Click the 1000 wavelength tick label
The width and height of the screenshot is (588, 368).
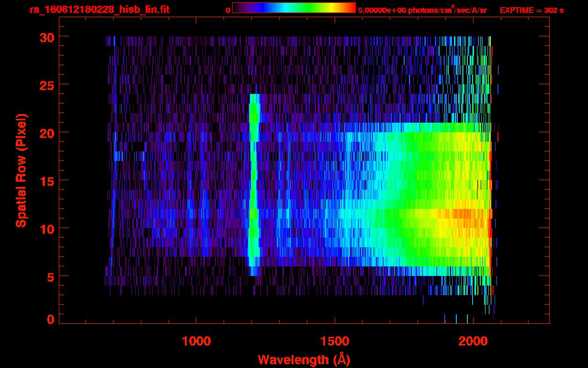196,341
